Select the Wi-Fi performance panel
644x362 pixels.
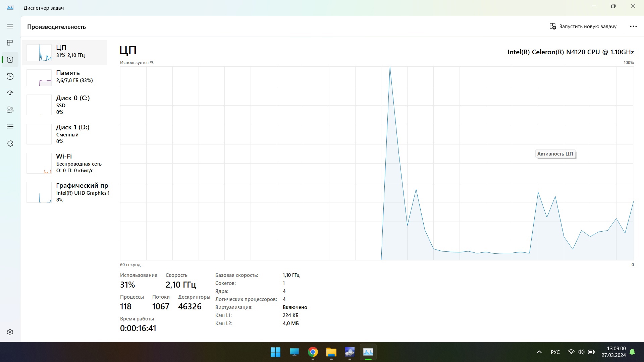[65, 163]
